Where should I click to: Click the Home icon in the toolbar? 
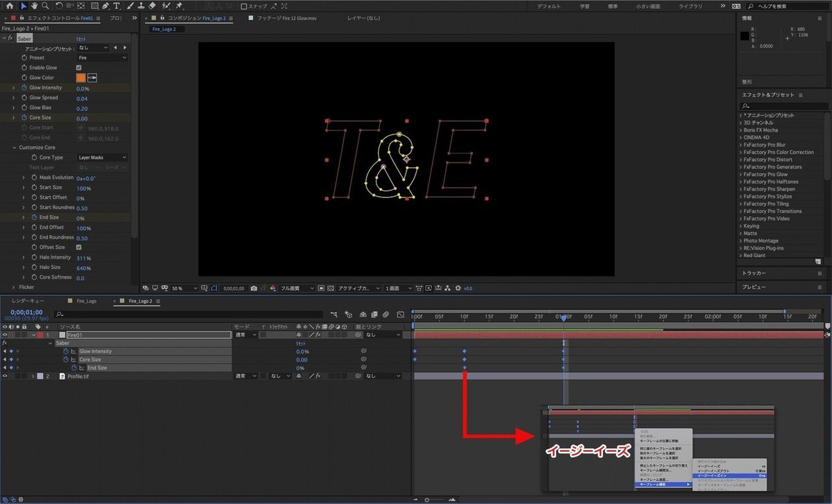coord(11,6)
